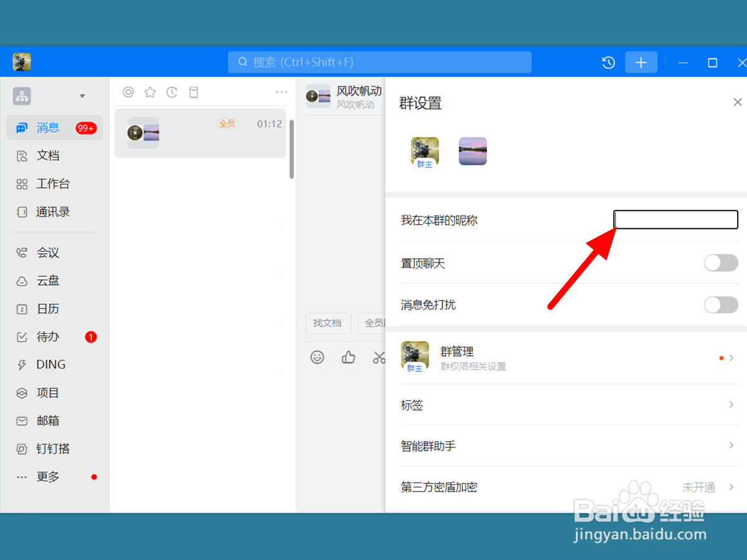Open the workspace switcher arrow near the avatar

tap(82, 95)
